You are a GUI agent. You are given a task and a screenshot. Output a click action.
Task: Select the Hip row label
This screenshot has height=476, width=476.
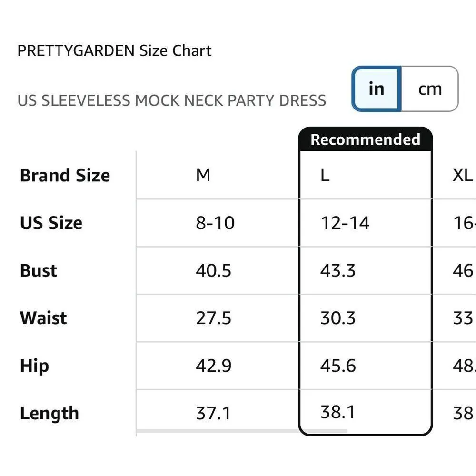pos(34,366)
